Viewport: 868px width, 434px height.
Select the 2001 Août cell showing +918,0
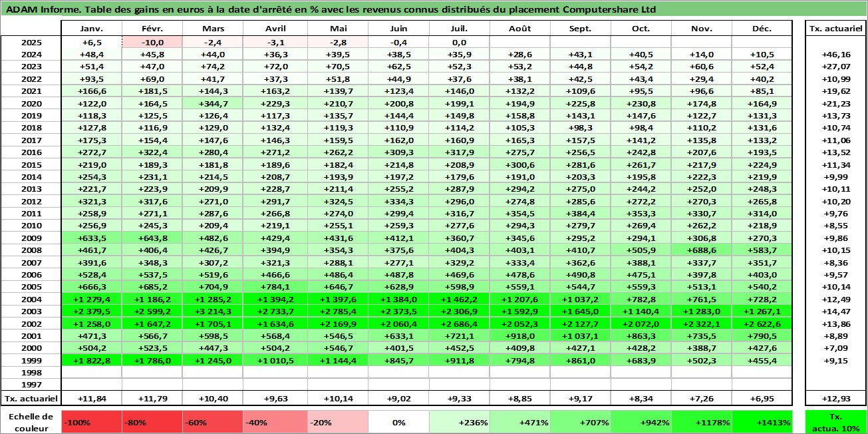point(520,335)
